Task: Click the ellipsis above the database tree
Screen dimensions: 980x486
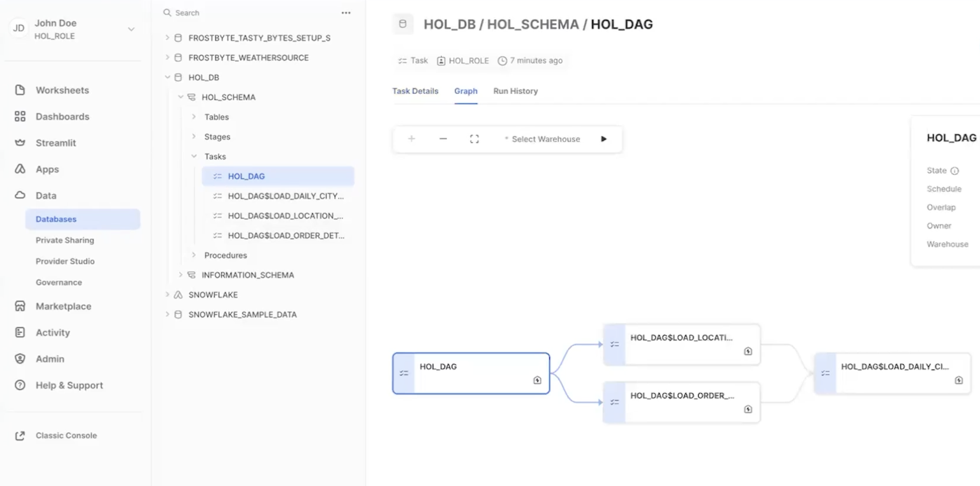Action: 346,13
